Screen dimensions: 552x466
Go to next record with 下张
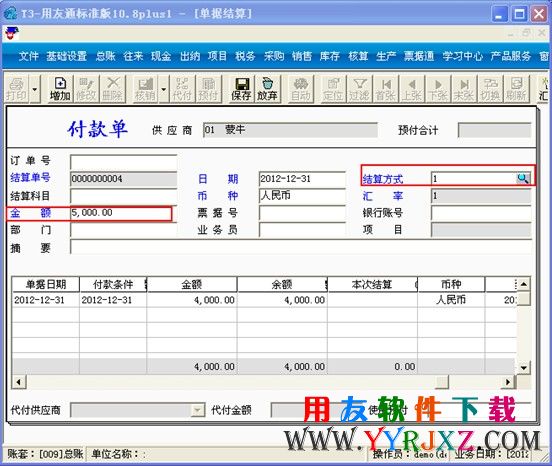coord(438,89)
